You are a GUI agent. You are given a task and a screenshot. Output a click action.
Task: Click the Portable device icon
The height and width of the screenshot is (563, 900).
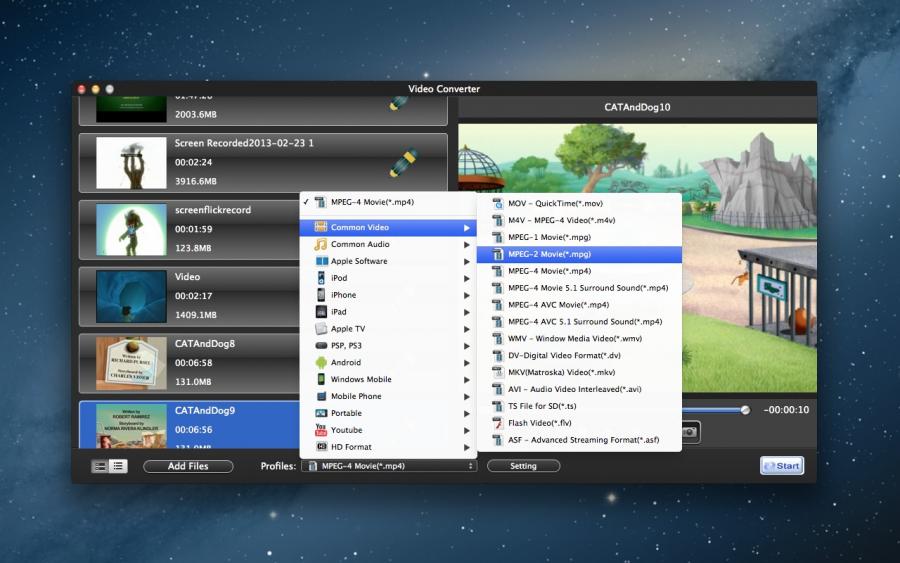click(321, 413)
